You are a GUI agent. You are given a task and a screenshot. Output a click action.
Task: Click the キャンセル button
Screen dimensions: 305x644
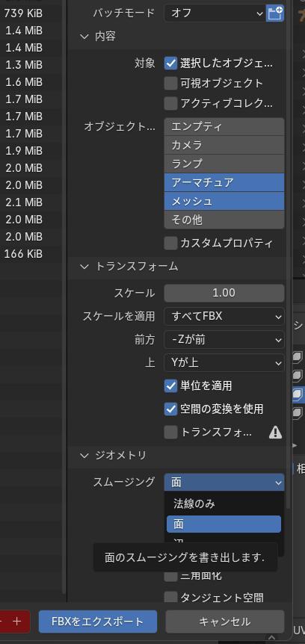point(225,622)
